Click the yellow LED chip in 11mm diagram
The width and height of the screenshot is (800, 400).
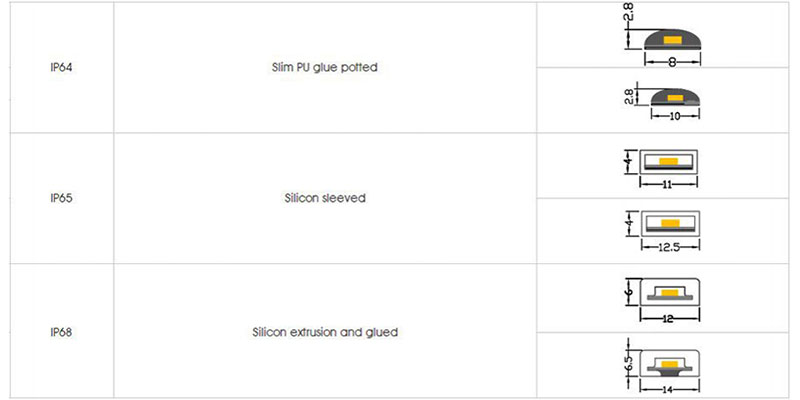tap(668, 161)
